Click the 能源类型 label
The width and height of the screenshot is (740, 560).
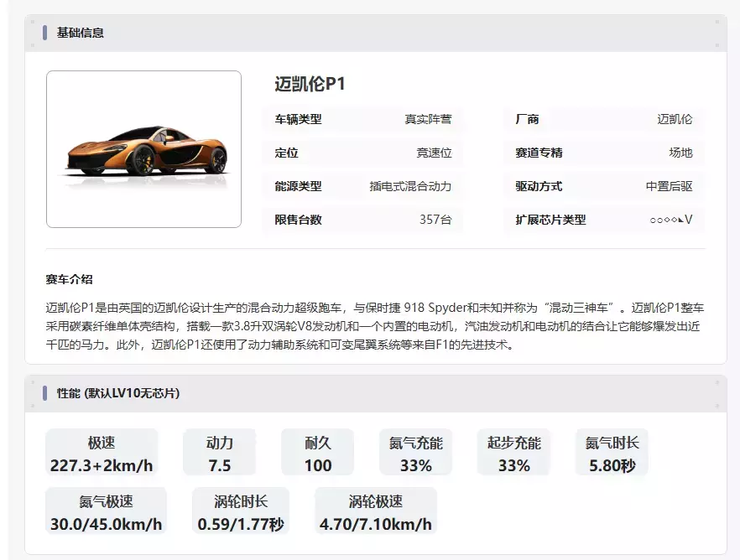coord(299,186)
